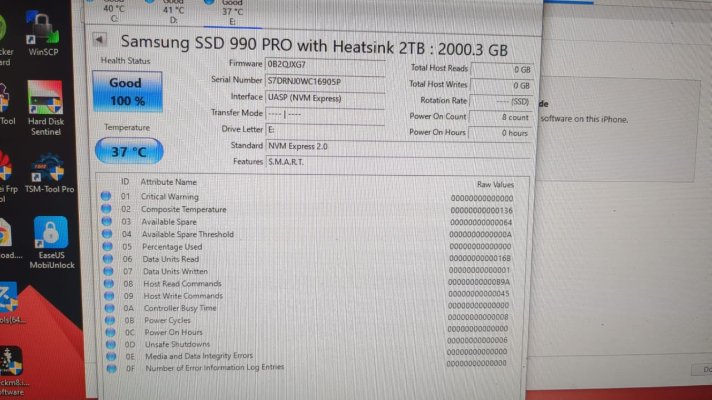Select the E: drive tab at 37 °C

232,12
